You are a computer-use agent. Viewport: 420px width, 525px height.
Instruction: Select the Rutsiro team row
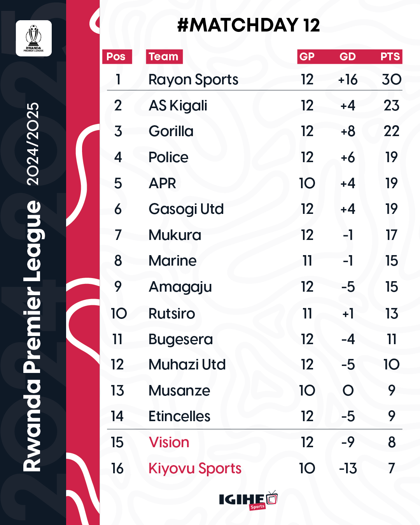click(x=255, y=313)
